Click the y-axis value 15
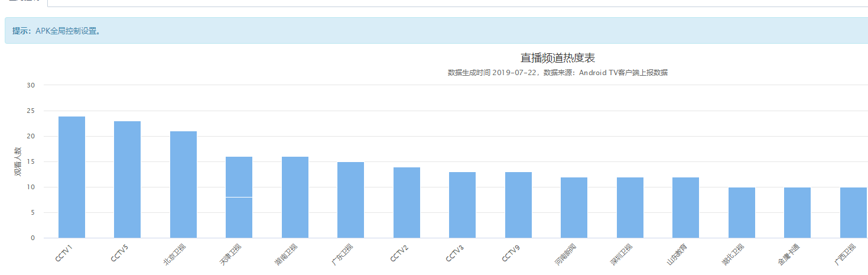Viewport: 868px width, 275px height. 31,161
